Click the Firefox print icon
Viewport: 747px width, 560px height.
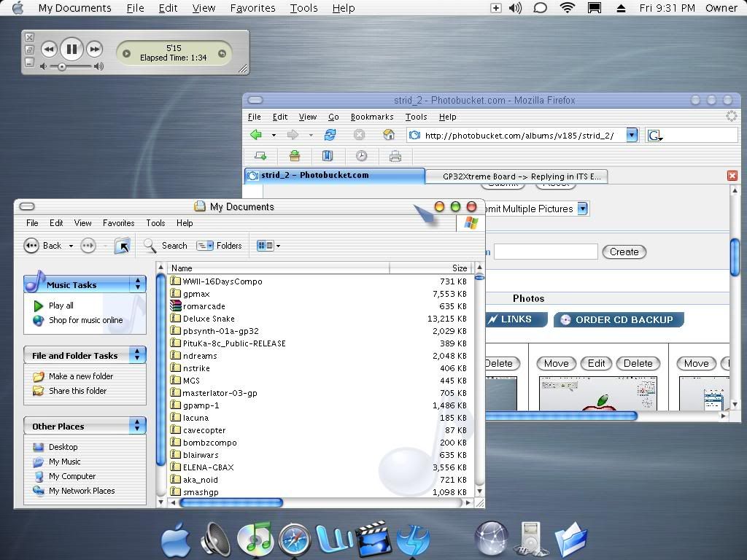click(x=395, y=156)
